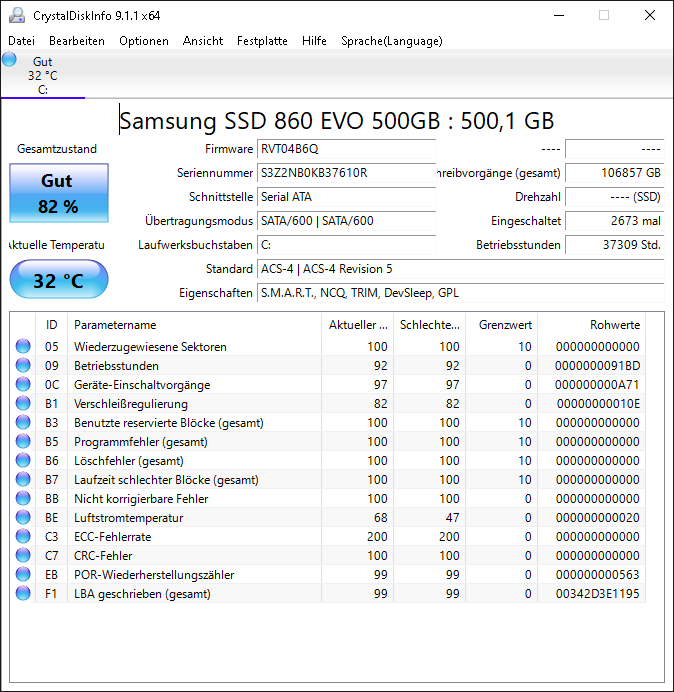This screenshot has width=674, height=692.
Task: Click raw value 000000000563
Action: click(597, 575)
